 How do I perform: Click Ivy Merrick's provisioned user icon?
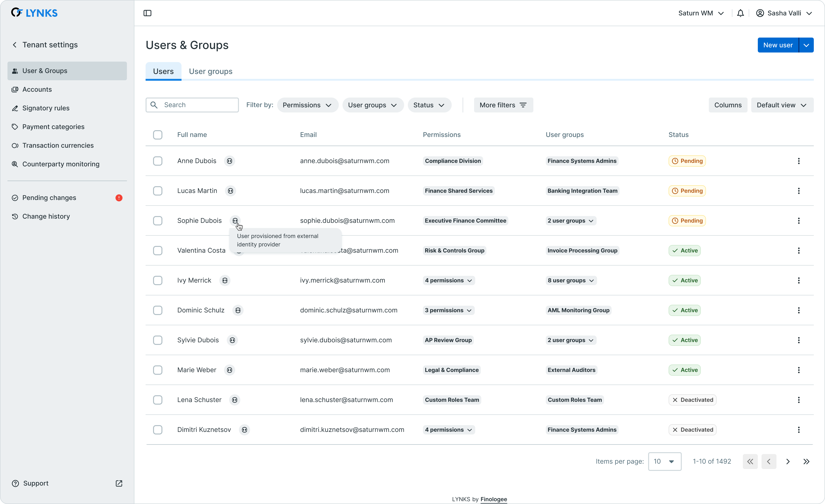coord(225,281)
